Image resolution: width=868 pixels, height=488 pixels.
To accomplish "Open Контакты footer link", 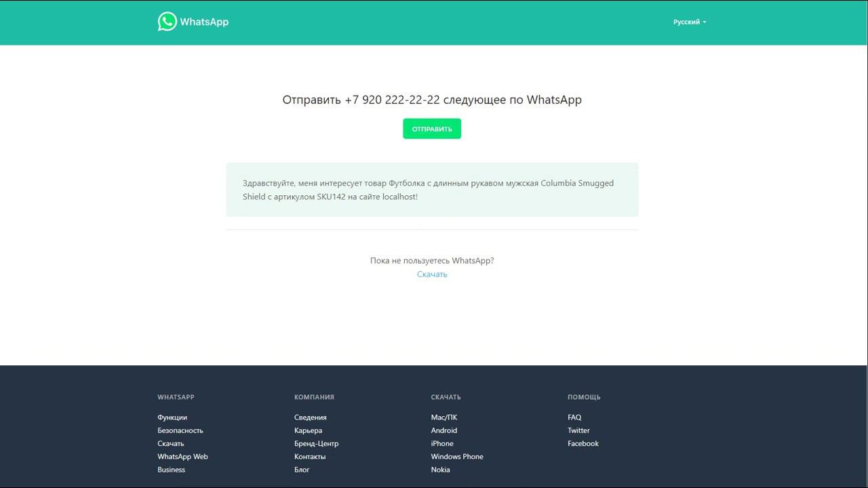I will tap(310, 457).
